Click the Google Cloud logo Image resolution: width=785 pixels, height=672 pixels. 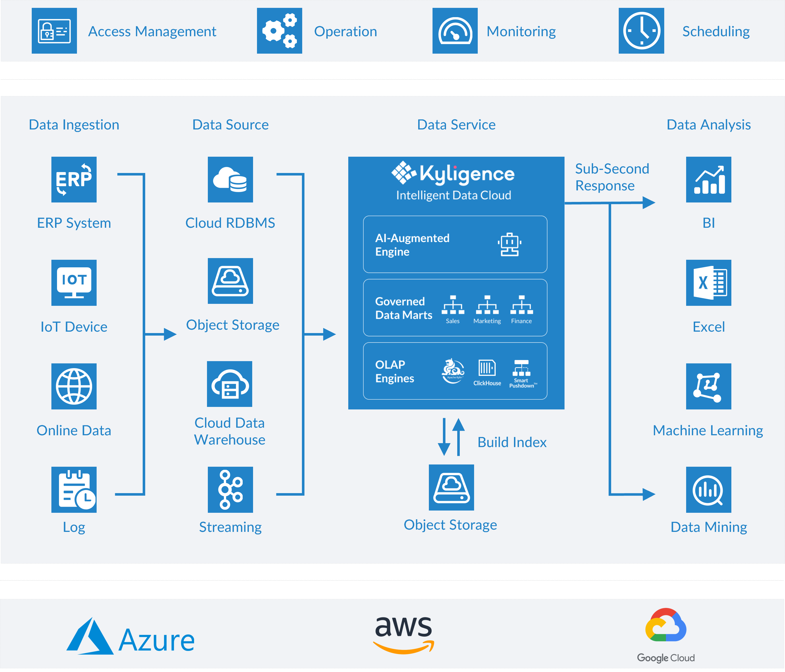666,635
